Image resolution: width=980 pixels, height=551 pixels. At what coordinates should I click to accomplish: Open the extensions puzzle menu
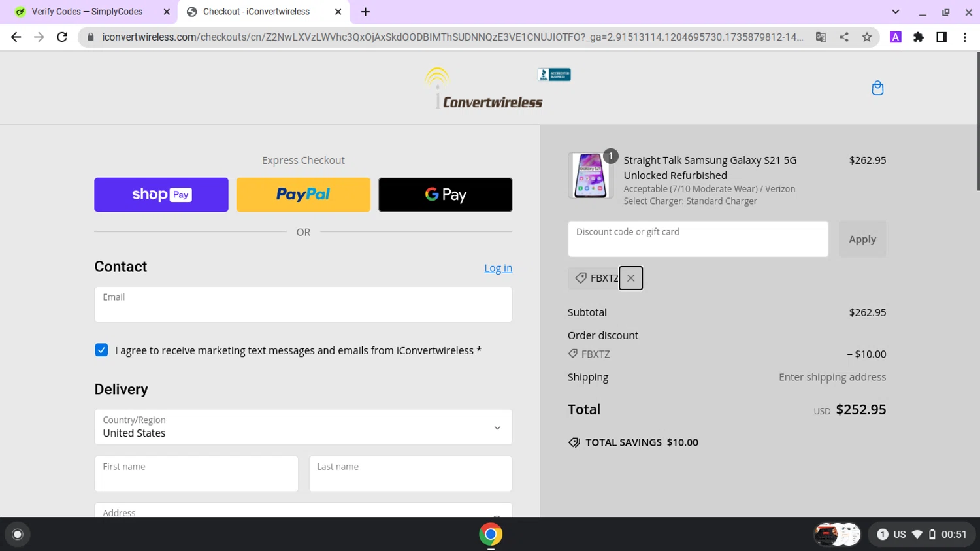coord(919,37)
